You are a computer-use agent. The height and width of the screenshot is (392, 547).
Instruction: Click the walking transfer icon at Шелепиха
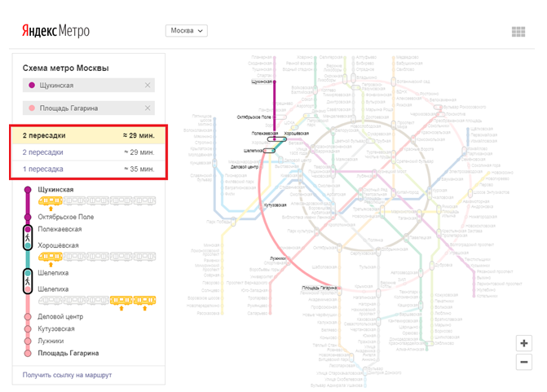pyautogui.click(x=28, y=281)
